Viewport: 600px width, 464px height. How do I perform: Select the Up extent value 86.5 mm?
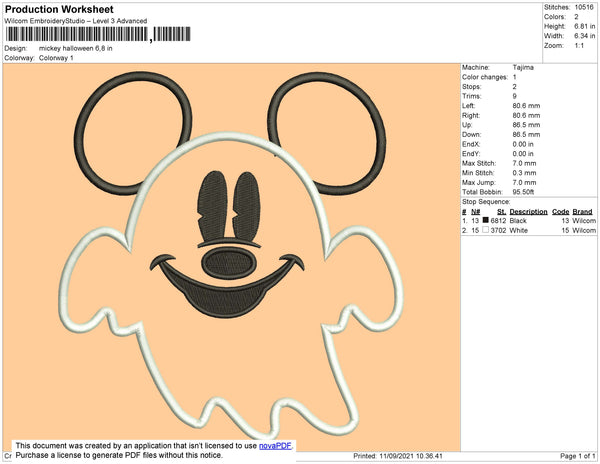point(527,125)
